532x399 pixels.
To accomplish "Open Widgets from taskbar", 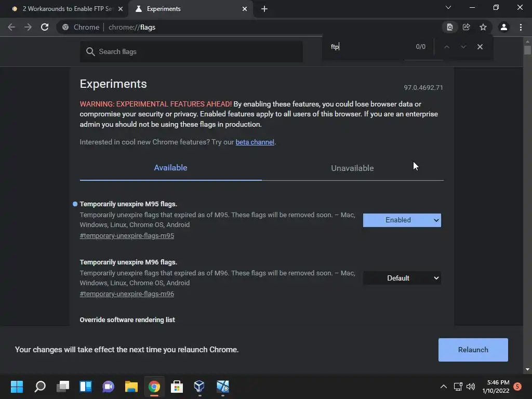I will (86, 387).
